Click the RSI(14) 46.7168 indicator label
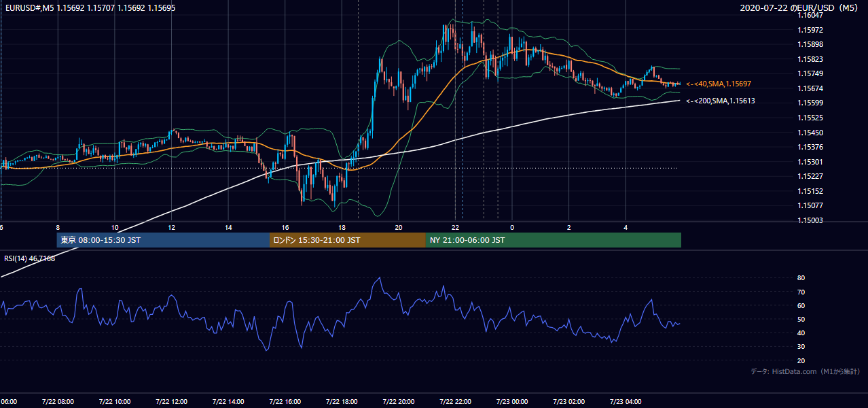Image resolution: width=868 pixels, height=408 pixels. click(30, 258)
